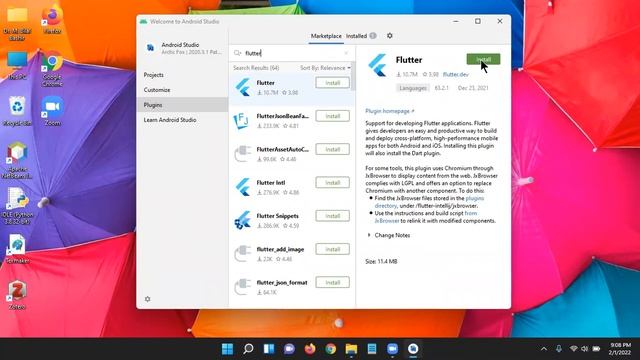Select the flutter_add_image plugin icon
This screenshot has height=360, width=640.
point(242,253)
